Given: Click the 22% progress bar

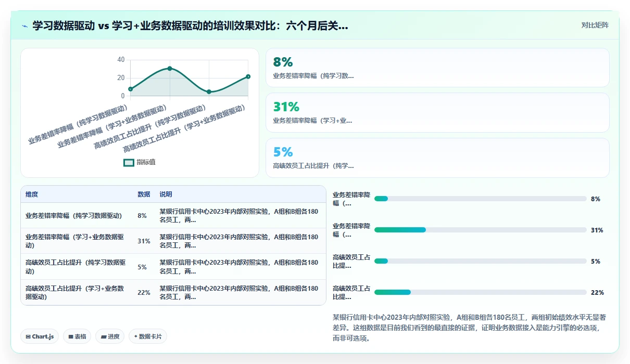Looking at the screenshot, I should pos(481,292).
